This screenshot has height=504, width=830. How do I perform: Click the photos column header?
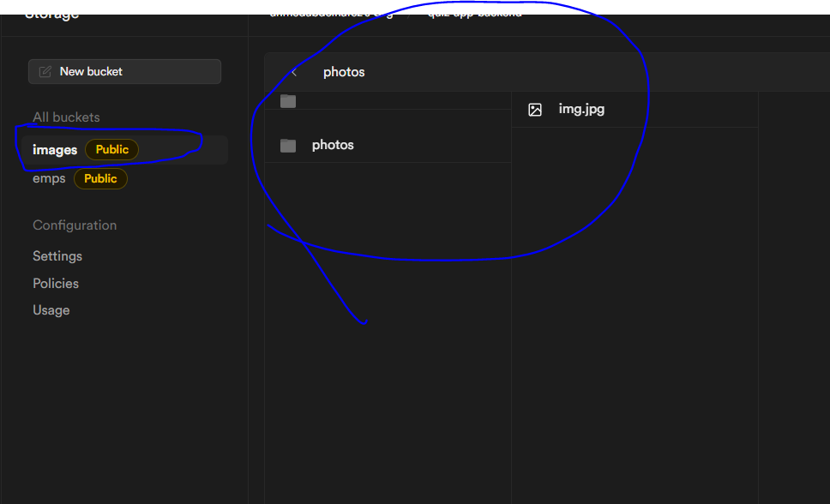click(343, 72)
